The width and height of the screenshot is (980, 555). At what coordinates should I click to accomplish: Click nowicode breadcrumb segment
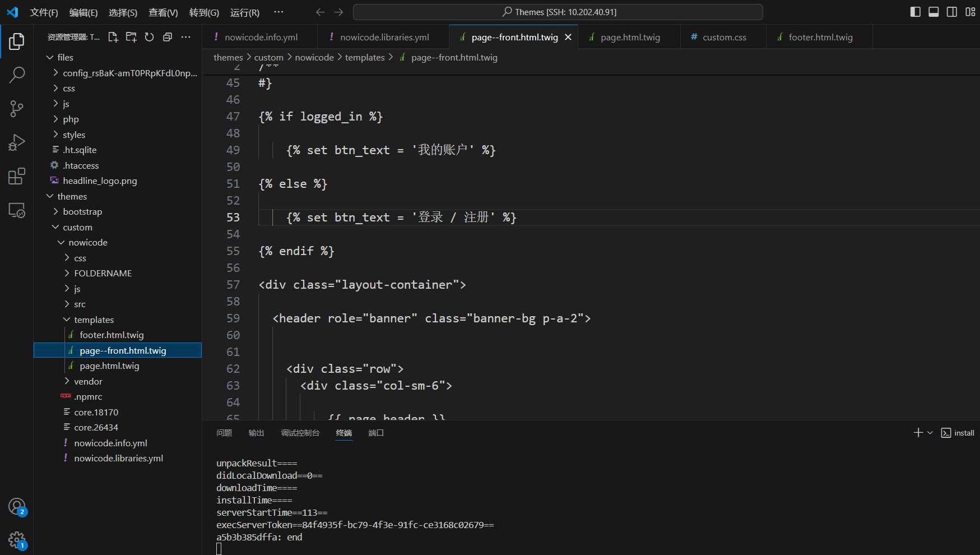314,57
